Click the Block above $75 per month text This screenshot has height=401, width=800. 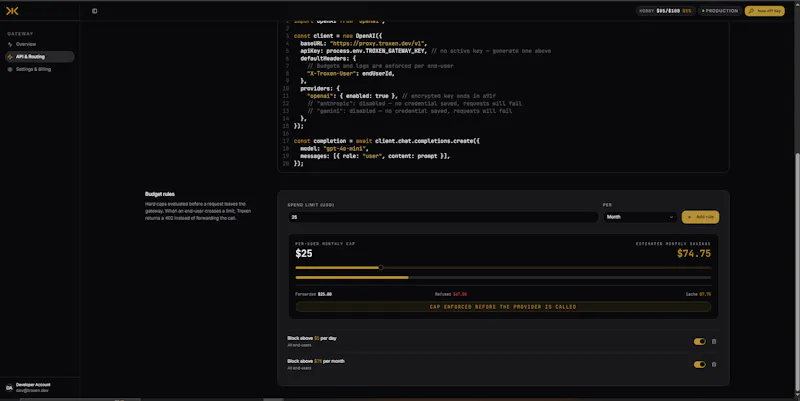[316, 361]
